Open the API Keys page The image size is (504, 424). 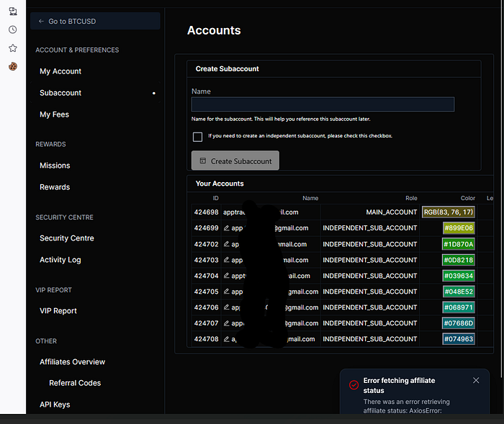55,405
